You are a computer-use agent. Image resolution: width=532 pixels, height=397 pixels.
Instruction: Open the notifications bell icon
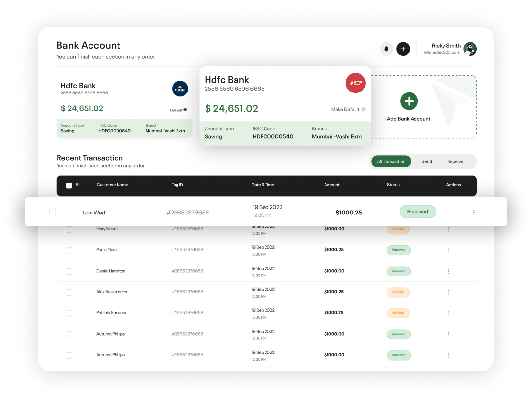click(386, 49)
